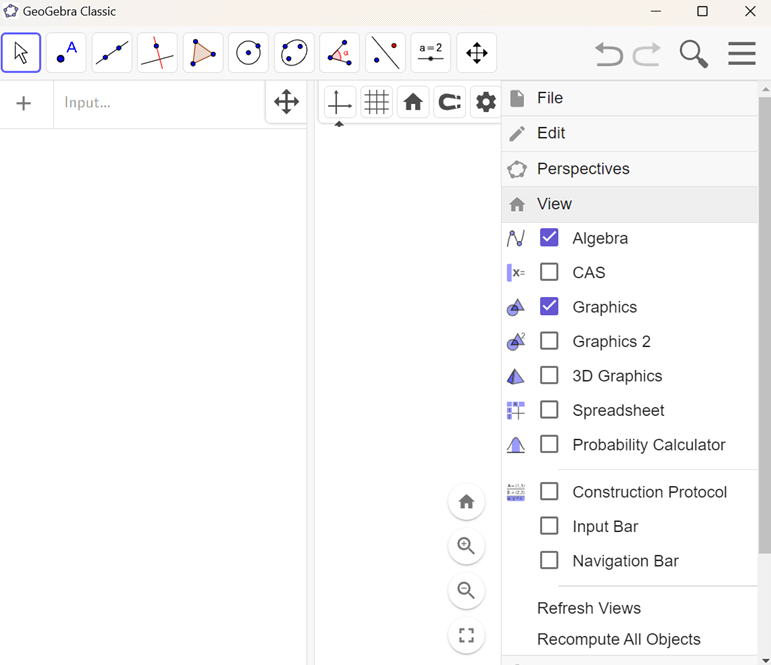
Task: Click Refresh Views
Action: 589,608
